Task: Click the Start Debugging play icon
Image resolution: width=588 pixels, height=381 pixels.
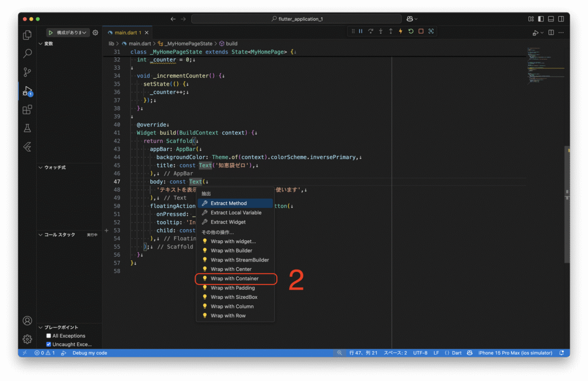Action: 51,33
